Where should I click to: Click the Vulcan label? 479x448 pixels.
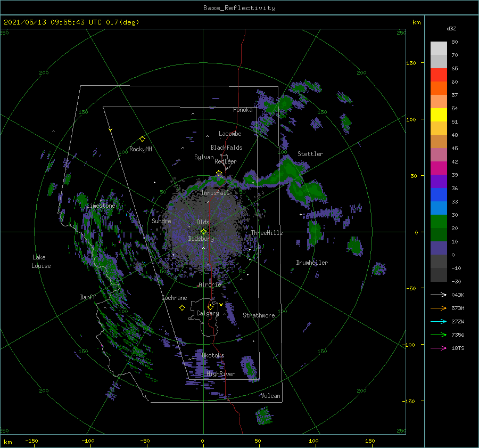[x=271, y=396]
